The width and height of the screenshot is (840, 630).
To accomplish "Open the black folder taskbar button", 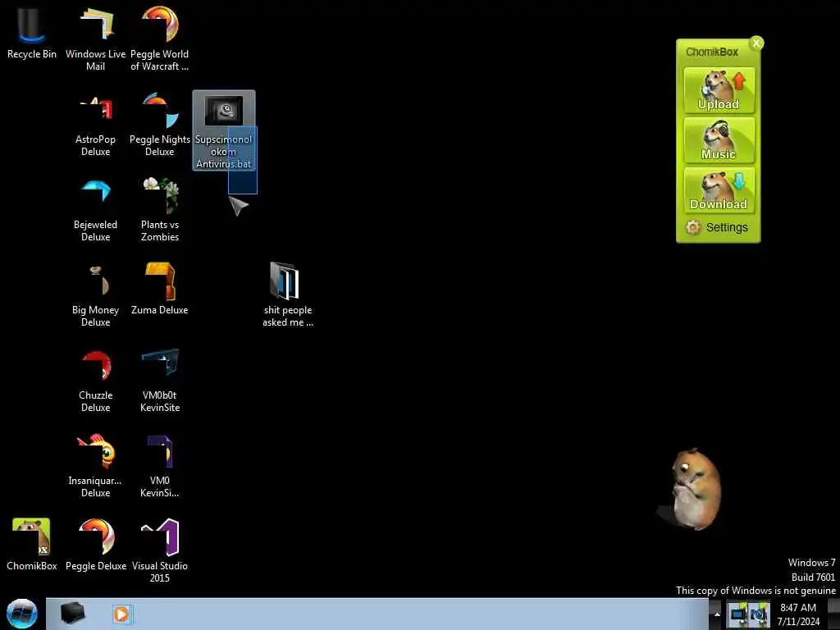I will [x=72, y=614].
